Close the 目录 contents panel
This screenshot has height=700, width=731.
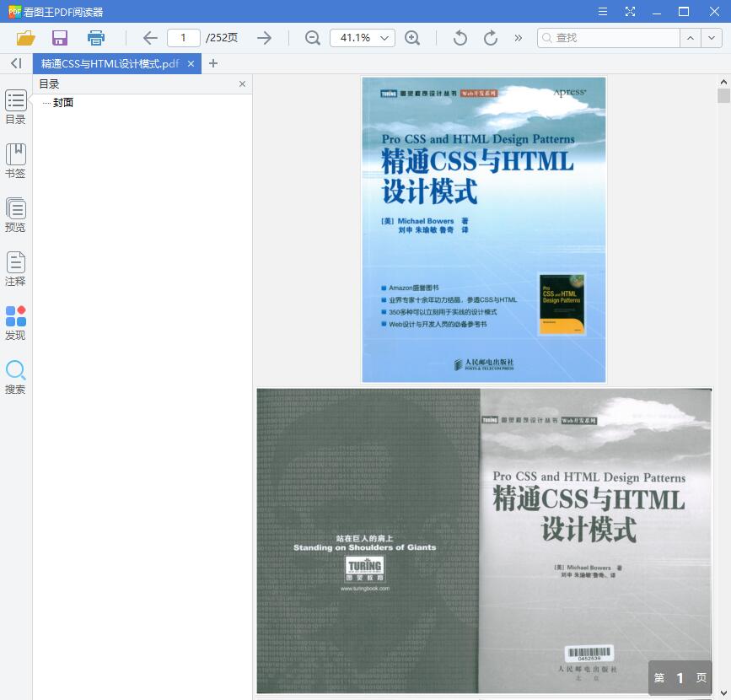(x=242, y=83)
